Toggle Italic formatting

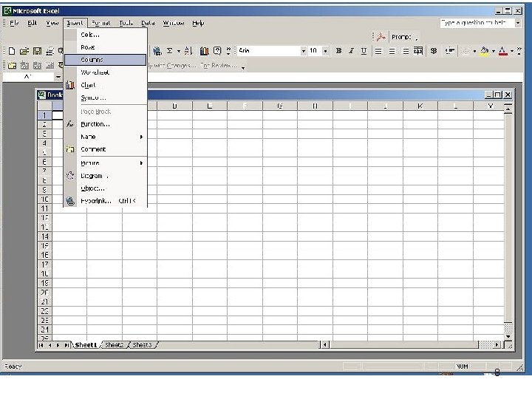[x=351, y=51]
